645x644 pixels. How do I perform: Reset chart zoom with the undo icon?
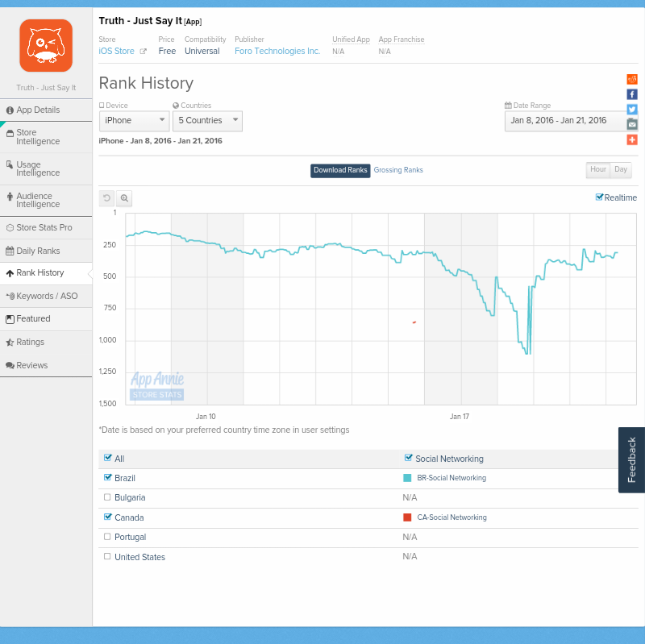106,198
